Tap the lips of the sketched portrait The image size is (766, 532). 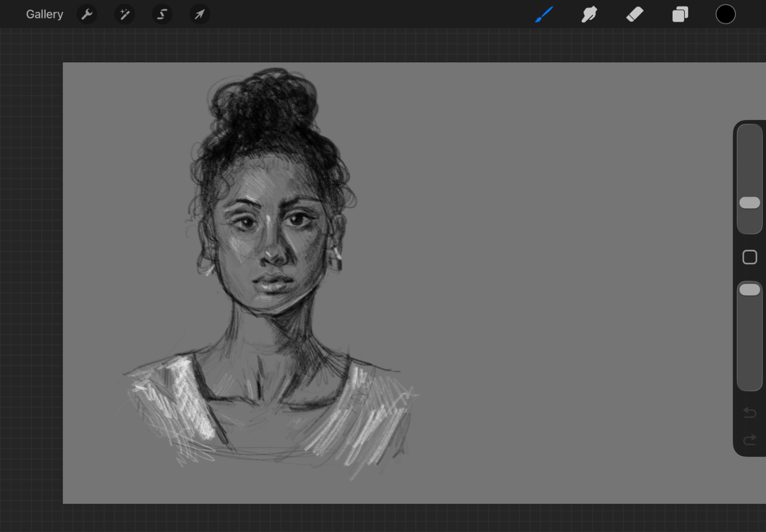click(273, 283)
